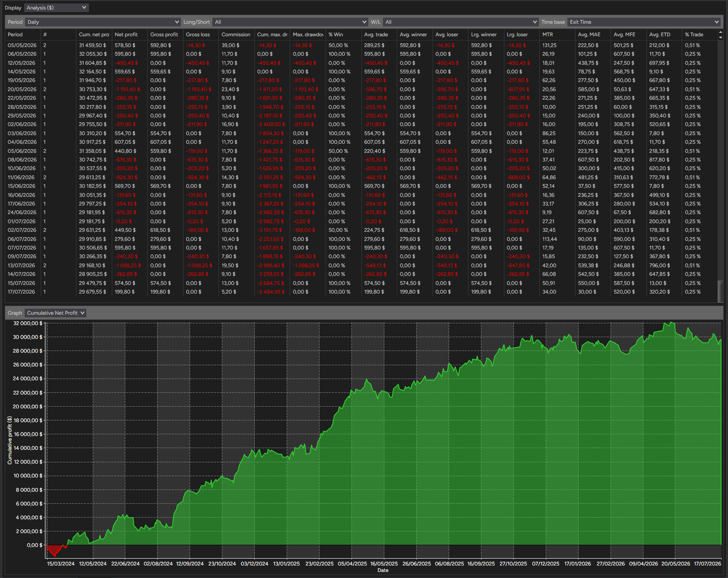This screenshot has width=728, height=578.
Task: Sort by the Period column header
Action: 23,35
